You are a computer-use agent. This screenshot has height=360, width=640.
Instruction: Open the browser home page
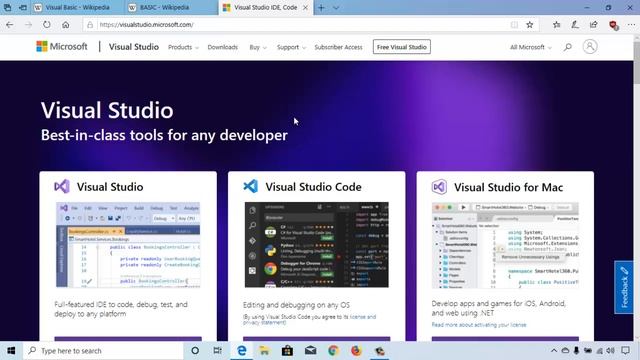coord(66,25)
